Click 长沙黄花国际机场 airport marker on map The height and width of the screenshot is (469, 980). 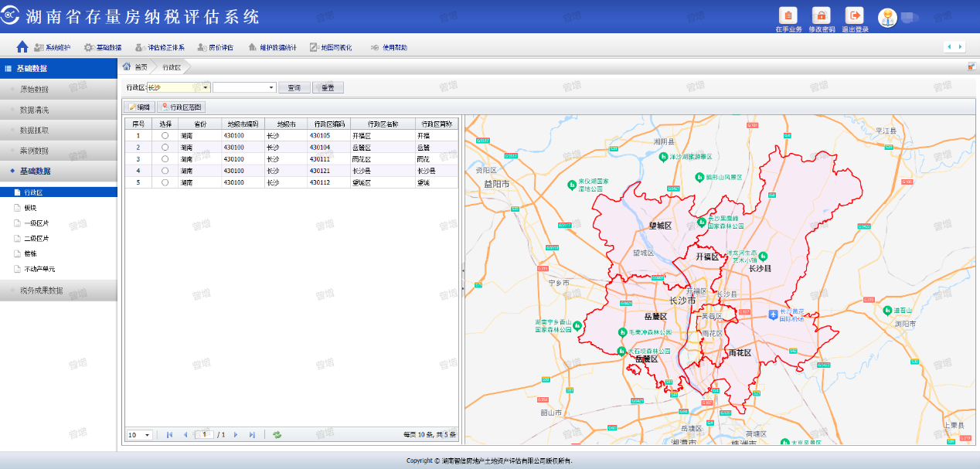click(x=773, y=314)
